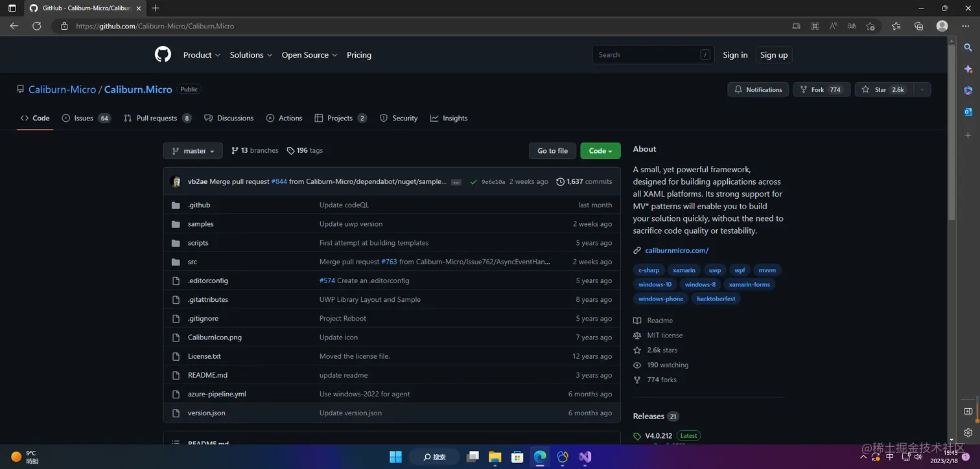Click the GitHub search field
Image resolution: width=980 pixels, height=469 pixels.
point(653,55)
